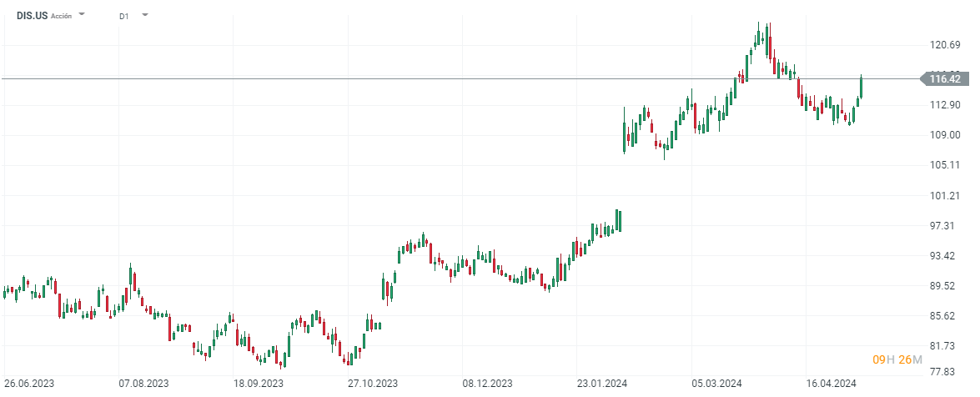This screenshot has width=980, height=397.
Task: Click the latest green candle on the chart
Action: [x=861, y=87]
